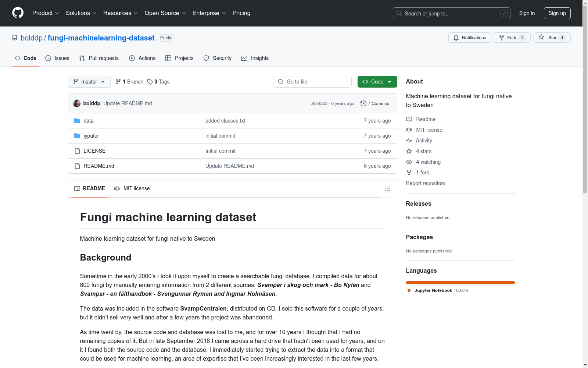Click the Notifications button
This screenshot has width=588, height=368.
470,38
